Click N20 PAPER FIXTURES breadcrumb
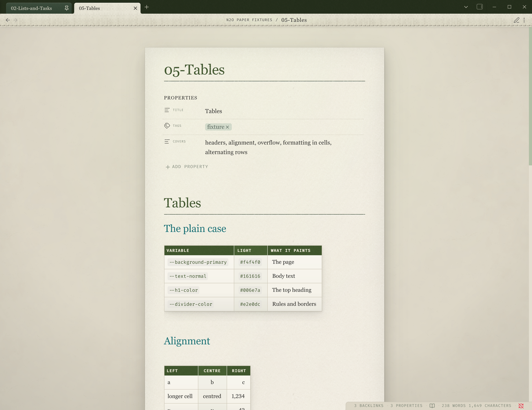The height and width of the screenshot is (410, 532). click(x=249, y=20)
